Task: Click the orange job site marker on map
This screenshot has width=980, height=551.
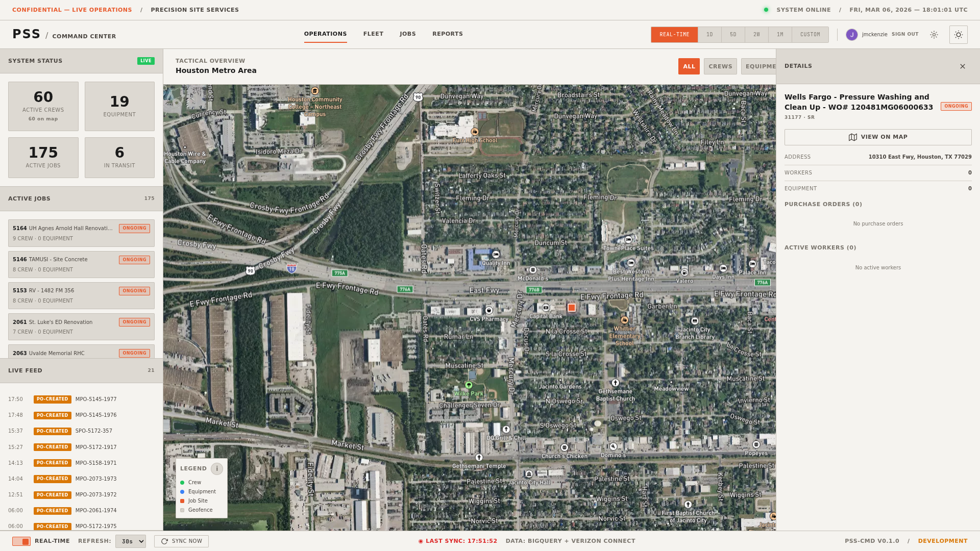Action: point(572,308)
